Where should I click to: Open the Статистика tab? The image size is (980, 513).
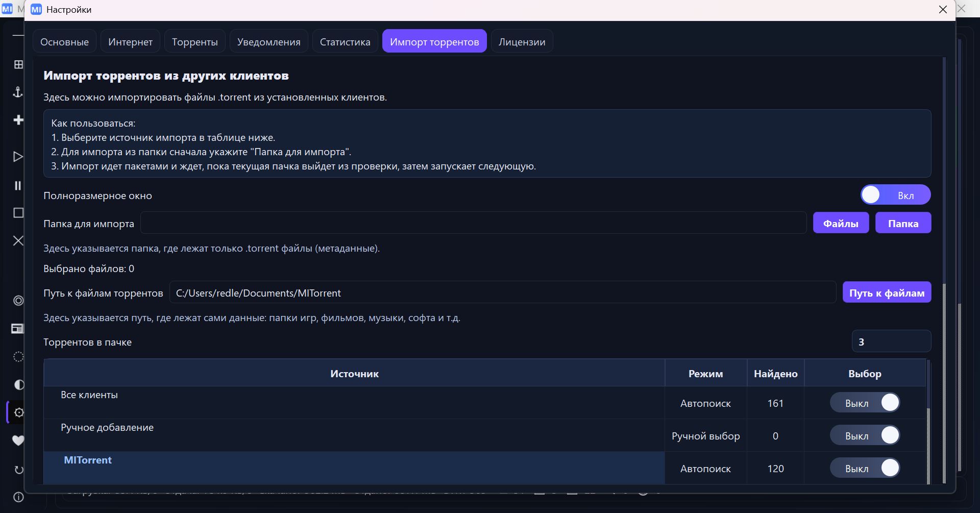tap(345, 42)
